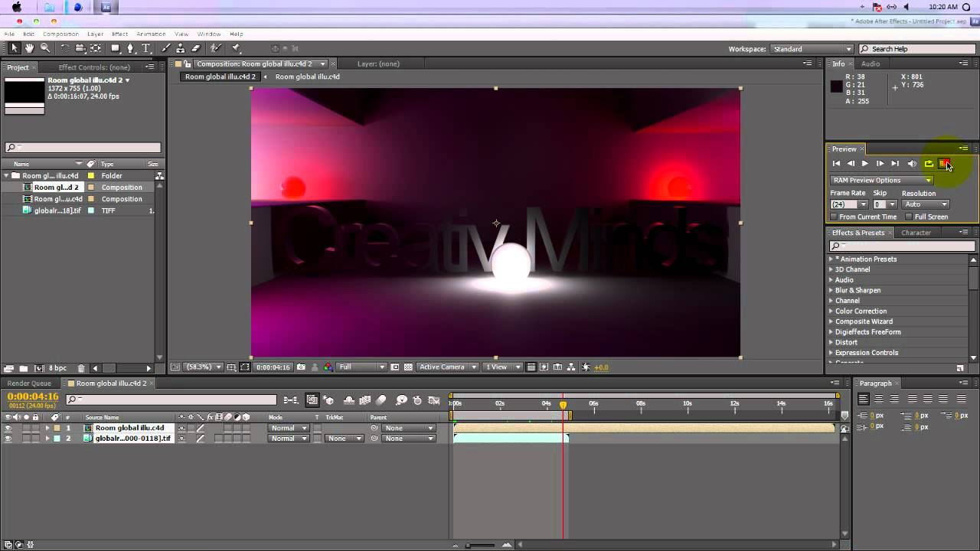980x551 pixels.
Task: Select the Hand tool
Action: tap(29, 48)
